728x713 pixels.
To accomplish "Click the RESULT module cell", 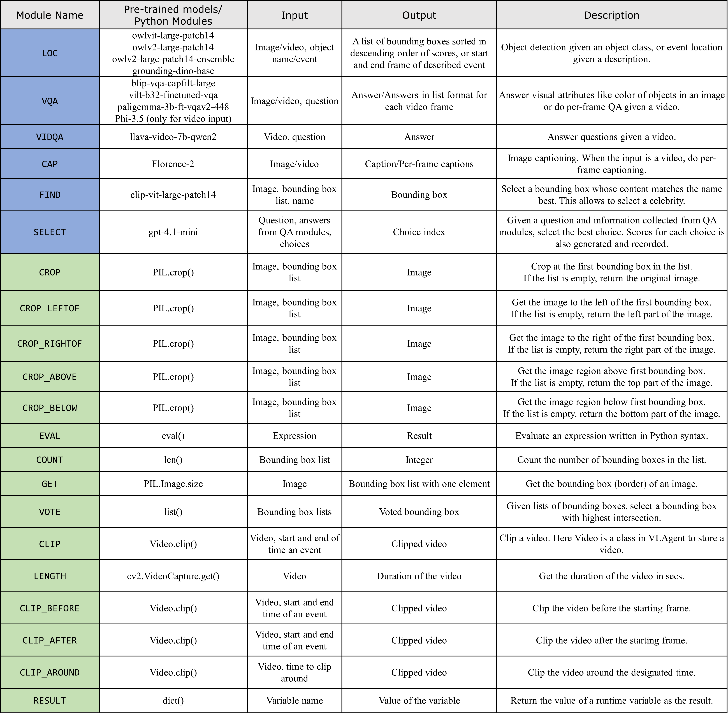I will point(50,700).
